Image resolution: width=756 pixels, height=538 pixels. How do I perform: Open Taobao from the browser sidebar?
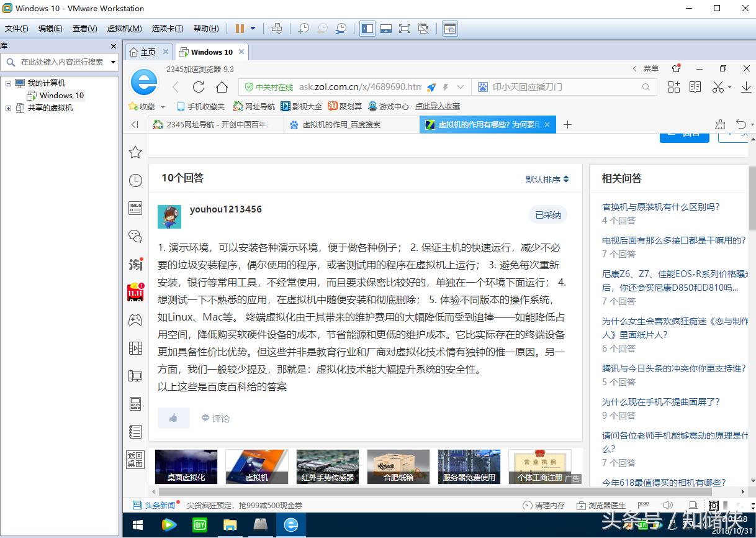click(x=135, y=264)
